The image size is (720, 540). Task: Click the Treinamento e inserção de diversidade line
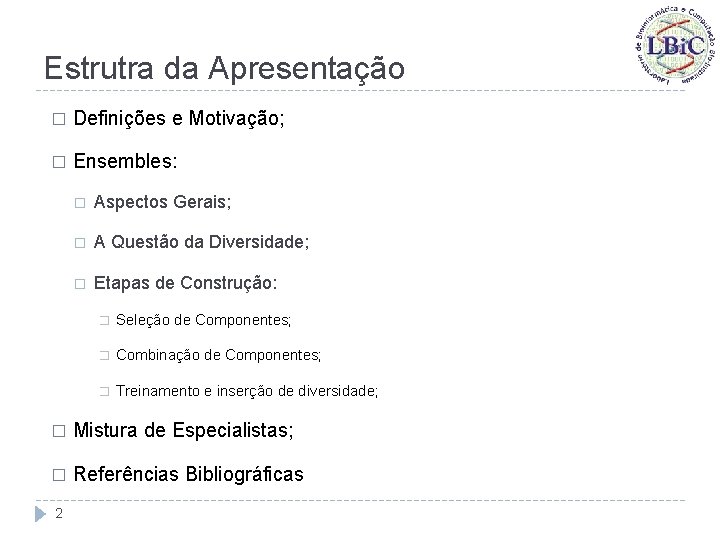pyautogui.click(x=247, y=391)
